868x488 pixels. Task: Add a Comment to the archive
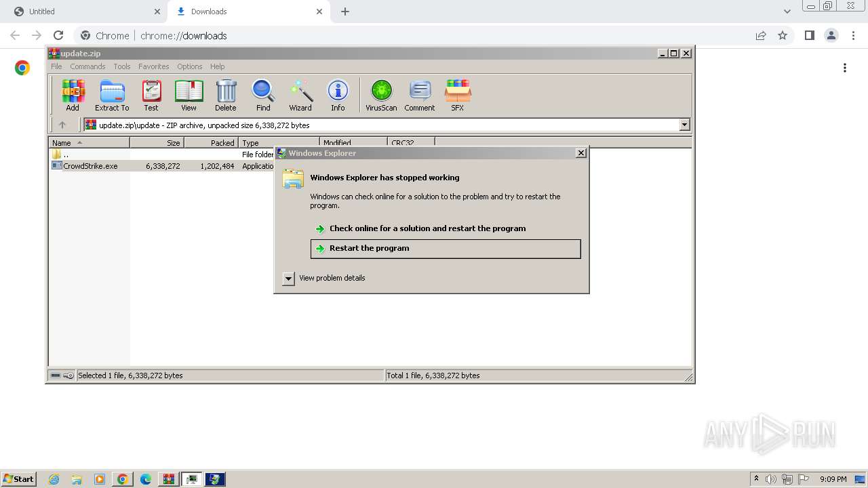[420, 95]
